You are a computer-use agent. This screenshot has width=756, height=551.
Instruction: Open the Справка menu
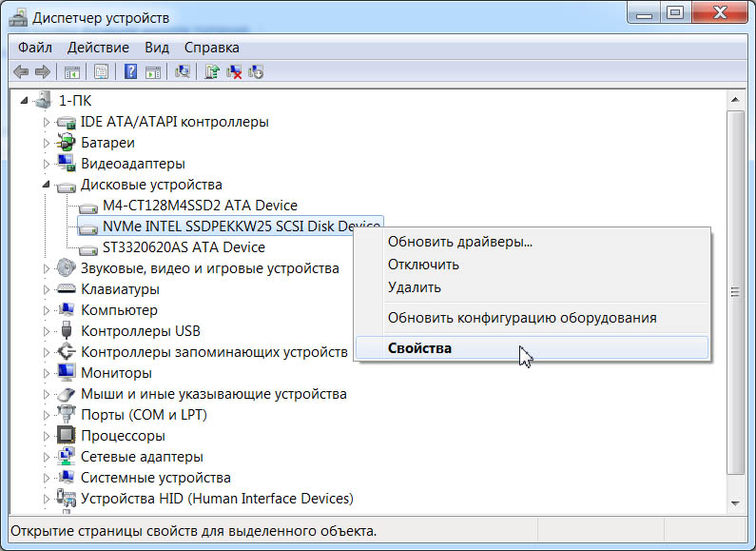211,48
